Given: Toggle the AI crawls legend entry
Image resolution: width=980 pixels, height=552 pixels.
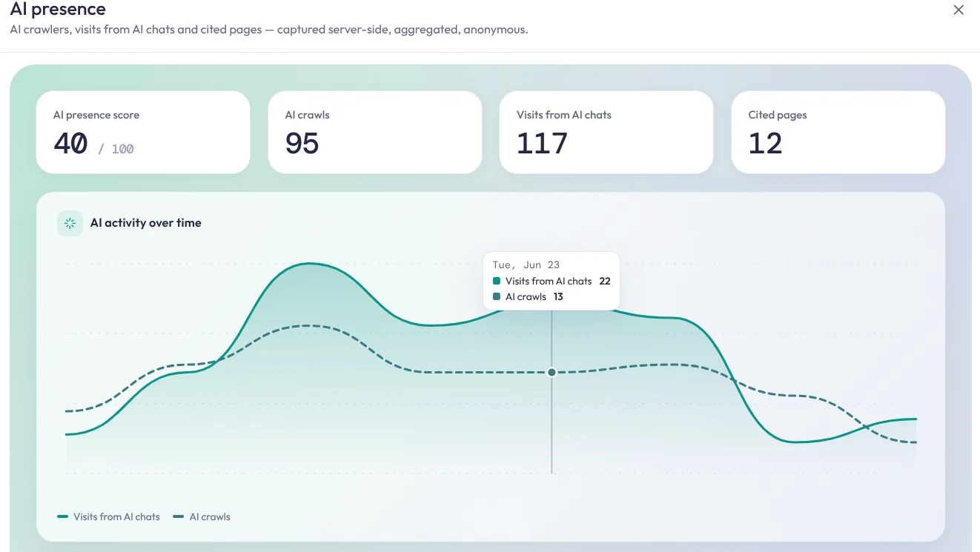Looking at the screenshot, I should coord(202,517).
